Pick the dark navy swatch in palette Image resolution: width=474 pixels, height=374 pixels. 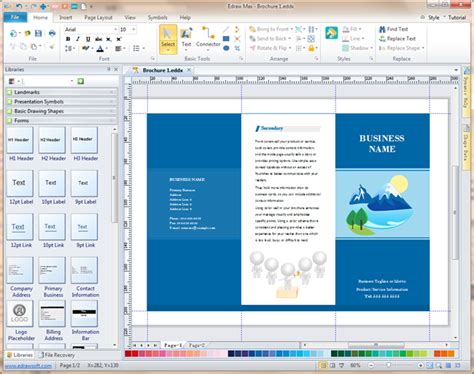tap(231, 354)
